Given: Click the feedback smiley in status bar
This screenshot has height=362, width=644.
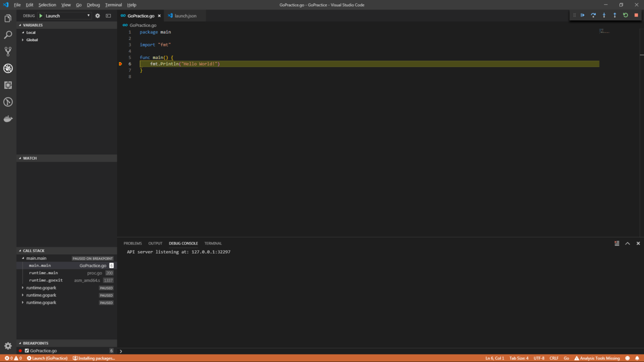Looking at the screenshot, I should tap(628, 358).
